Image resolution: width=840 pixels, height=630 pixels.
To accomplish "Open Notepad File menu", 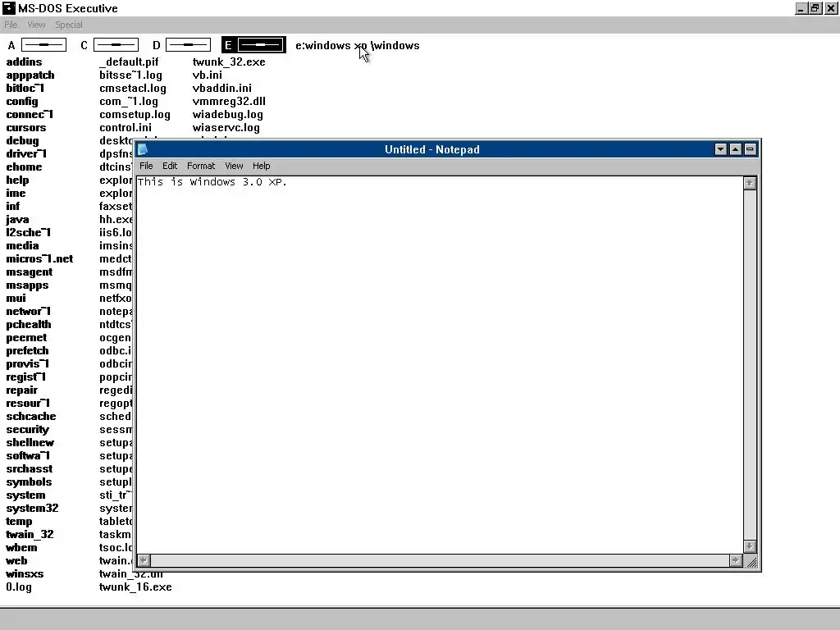I will pyautogui.click(x=146, y=166).
